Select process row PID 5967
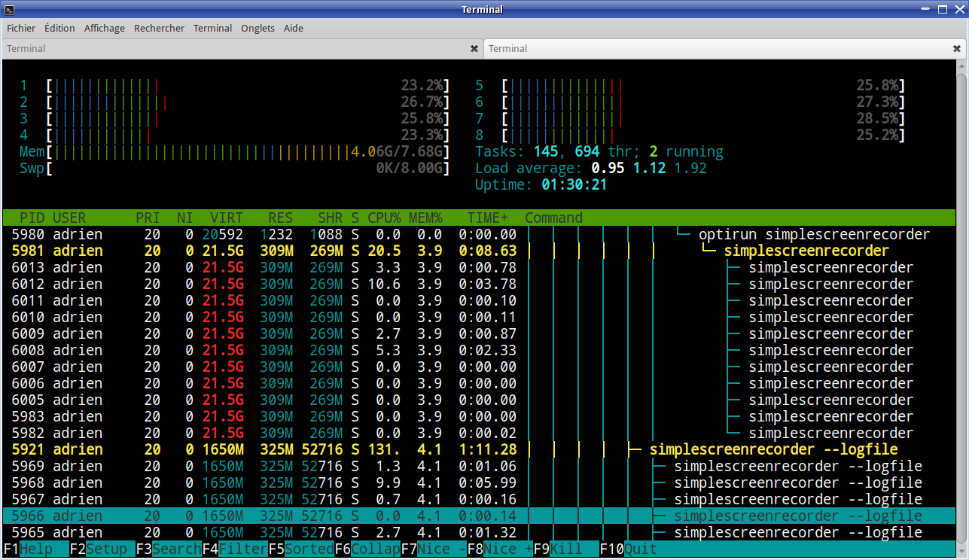The image size is (969, 560). pyautogui.click(x=480, y=499)
